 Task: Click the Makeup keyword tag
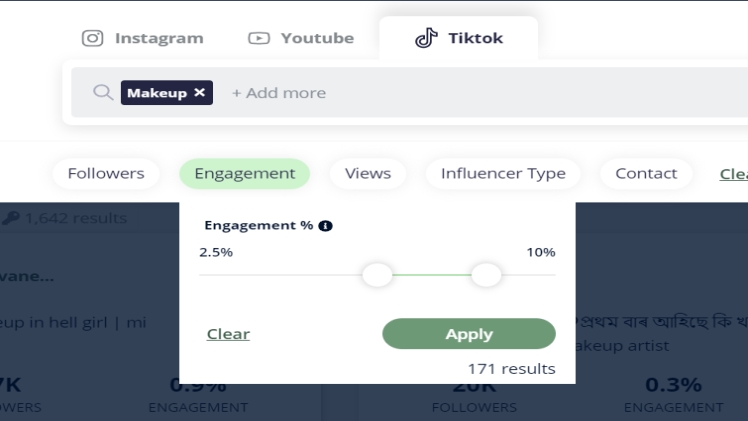point(157,93)
